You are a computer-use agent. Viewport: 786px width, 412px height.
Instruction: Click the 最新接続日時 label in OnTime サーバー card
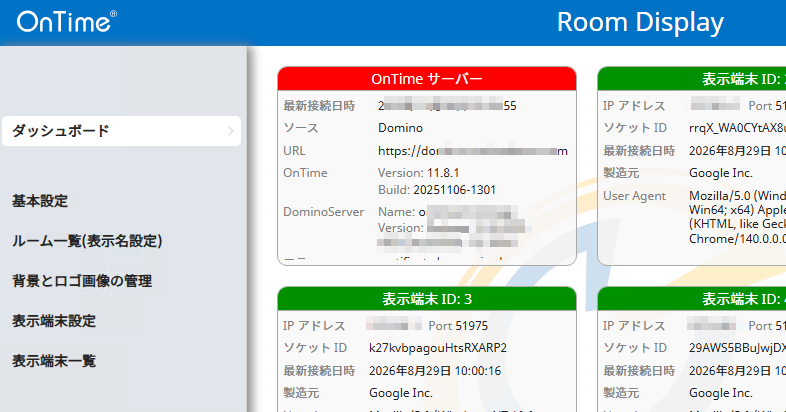coord(319,106)
